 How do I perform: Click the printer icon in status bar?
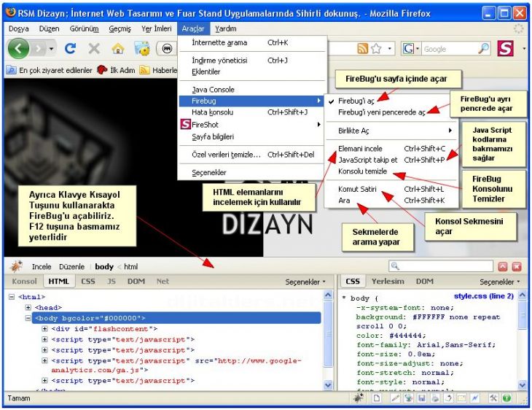[x=435, y=398]
